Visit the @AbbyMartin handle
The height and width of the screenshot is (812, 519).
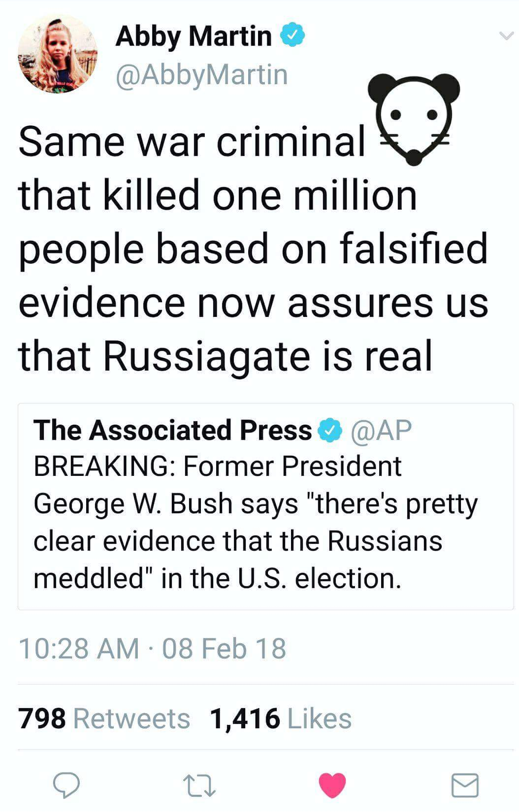pyautogui.click(x=201, y=74)
